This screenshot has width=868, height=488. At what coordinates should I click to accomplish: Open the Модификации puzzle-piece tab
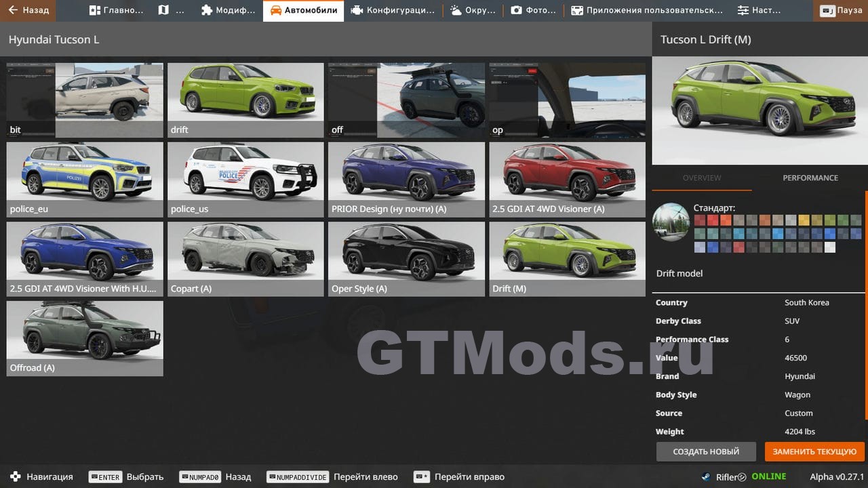click(229, 11)
